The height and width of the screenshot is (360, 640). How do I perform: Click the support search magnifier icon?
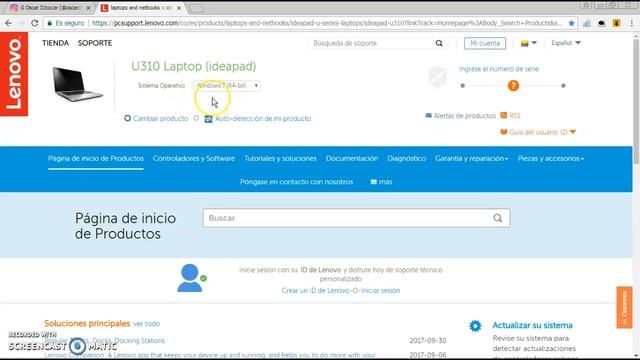coord(439,43)
